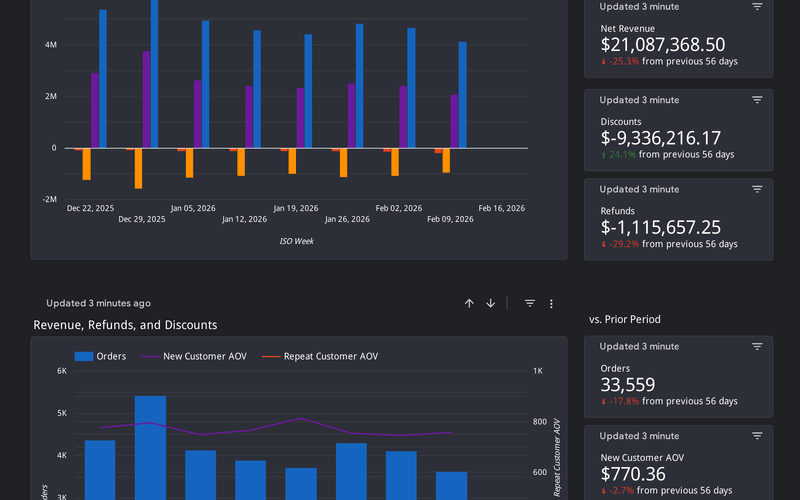Click the vs. Prior Period heading
800x500 pixels.
pyautogui.click(x=624, y=320)
